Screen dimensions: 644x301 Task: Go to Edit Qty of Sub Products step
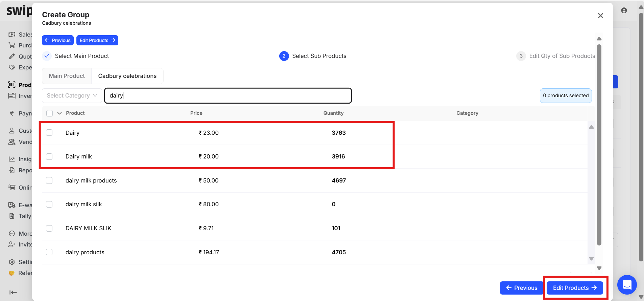pyautogui.click(x=556, y=56)
